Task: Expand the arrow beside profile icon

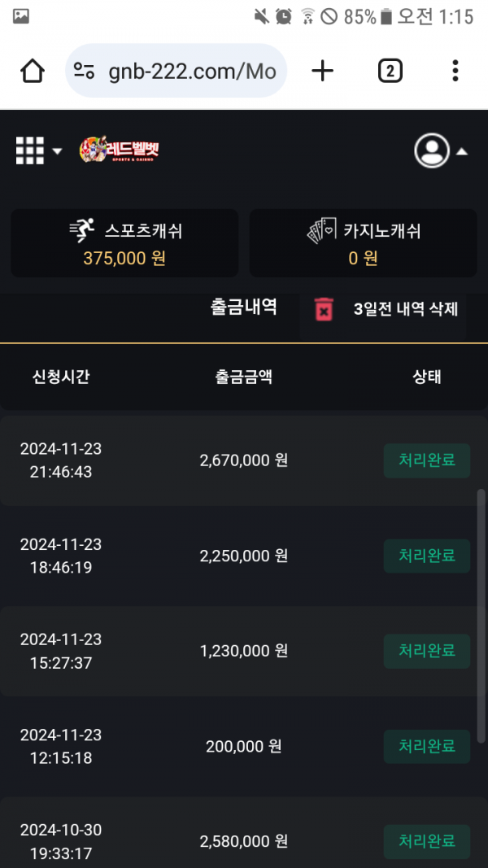Action: [x=461, y=151]
